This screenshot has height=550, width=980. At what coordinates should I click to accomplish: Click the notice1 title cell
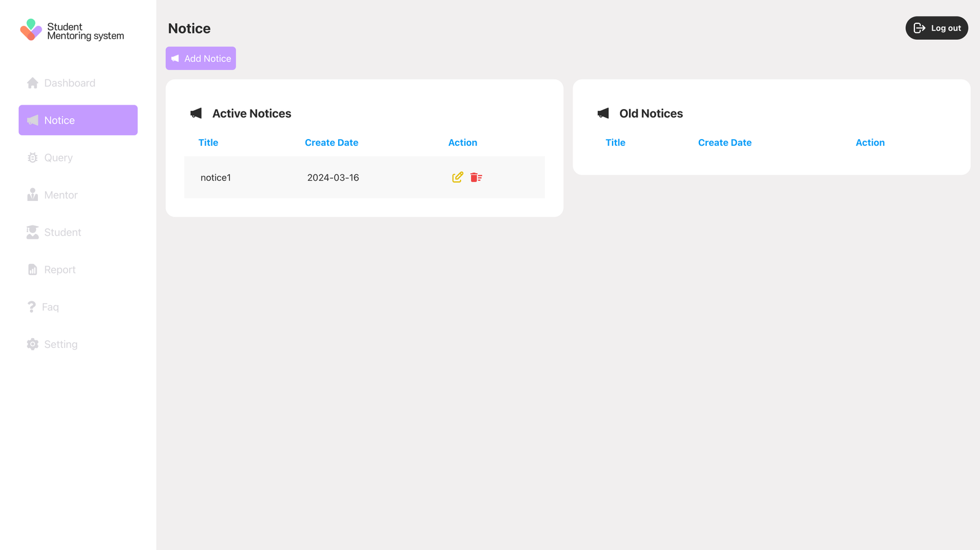click(216, 178)
